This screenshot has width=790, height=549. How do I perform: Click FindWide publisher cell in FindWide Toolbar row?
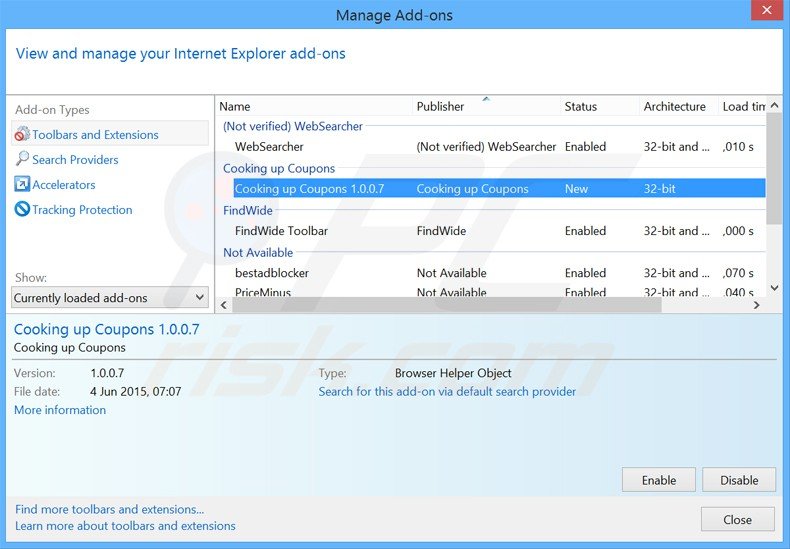coord(441,231)
